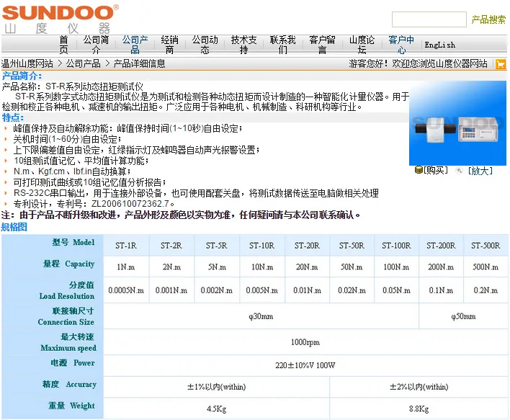
Task: Open the 公司产品 menu item
Action: 135,45
